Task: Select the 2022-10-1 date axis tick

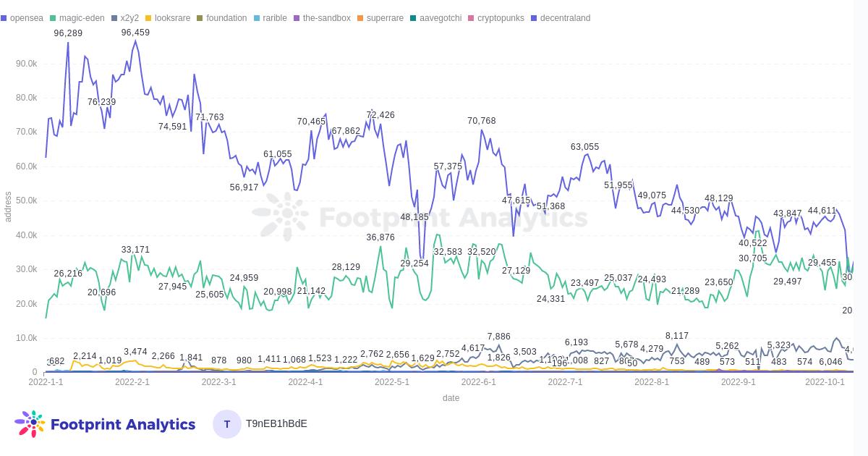Action: click(x=825, y=382)
